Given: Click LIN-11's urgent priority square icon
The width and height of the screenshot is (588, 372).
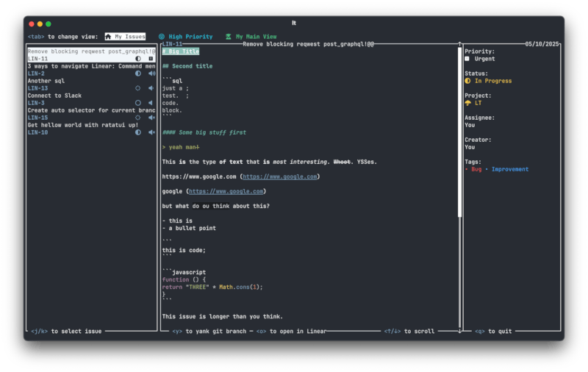Looking at the screenshot, I should [x=151, y=59].
